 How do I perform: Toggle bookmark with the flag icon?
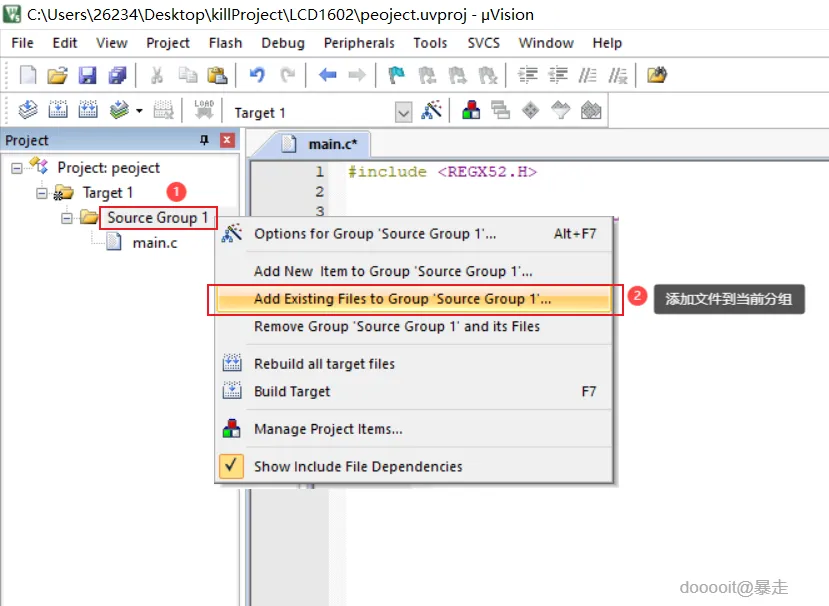tap(397, 75)
